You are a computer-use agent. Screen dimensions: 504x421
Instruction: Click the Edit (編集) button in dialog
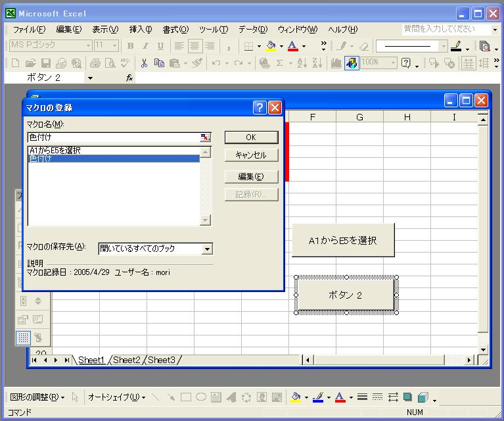click(x=252, y=177)
